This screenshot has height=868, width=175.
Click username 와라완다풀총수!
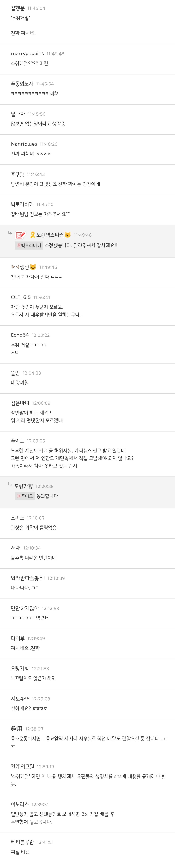click(x=28, y=578)
